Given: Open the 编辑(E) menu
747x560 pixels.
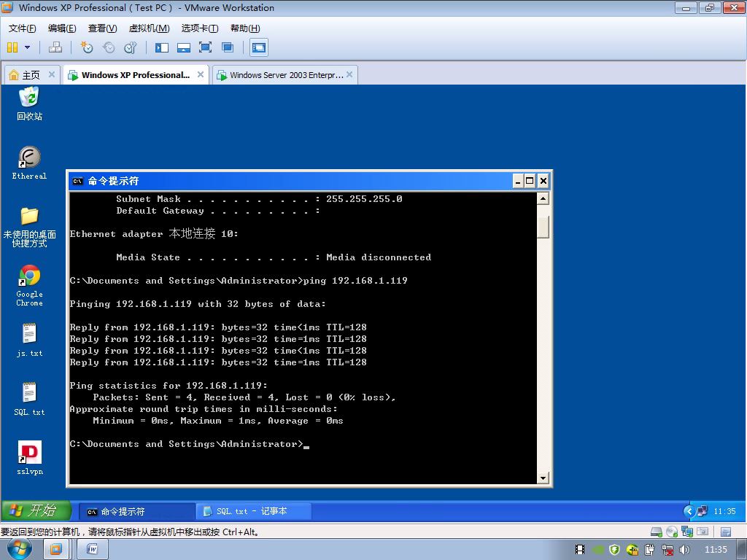Looking at the screenshot, I should click(62, 28).
